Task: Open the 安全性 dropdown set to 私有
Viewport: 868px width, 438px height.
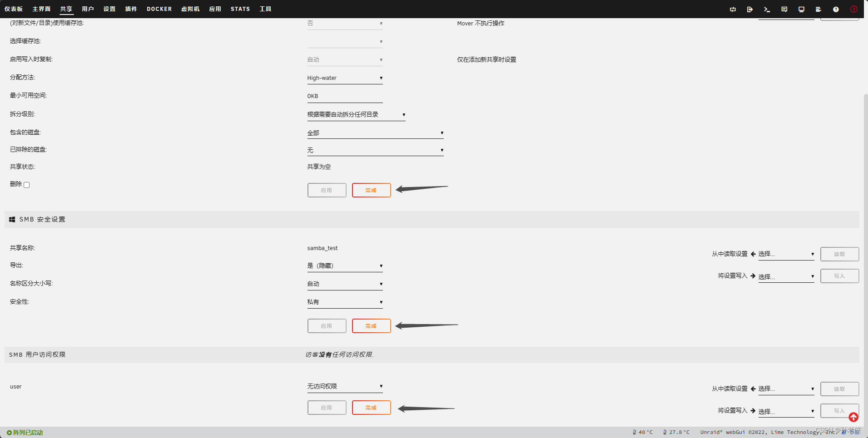Action: [344, 301]
